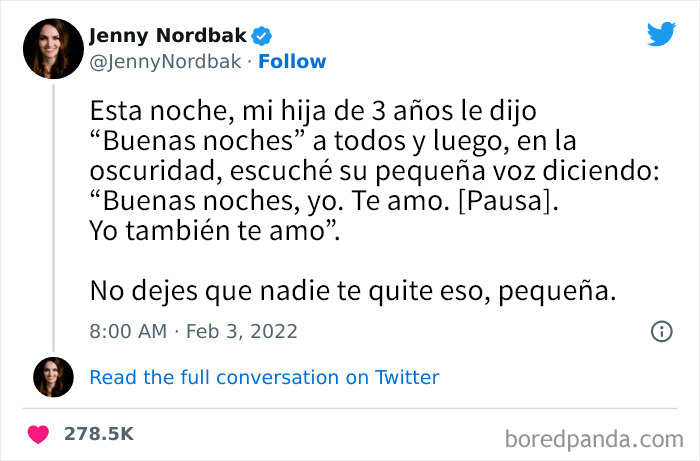
Task: Open the @JennyNordbak handle
Action: 166,62
